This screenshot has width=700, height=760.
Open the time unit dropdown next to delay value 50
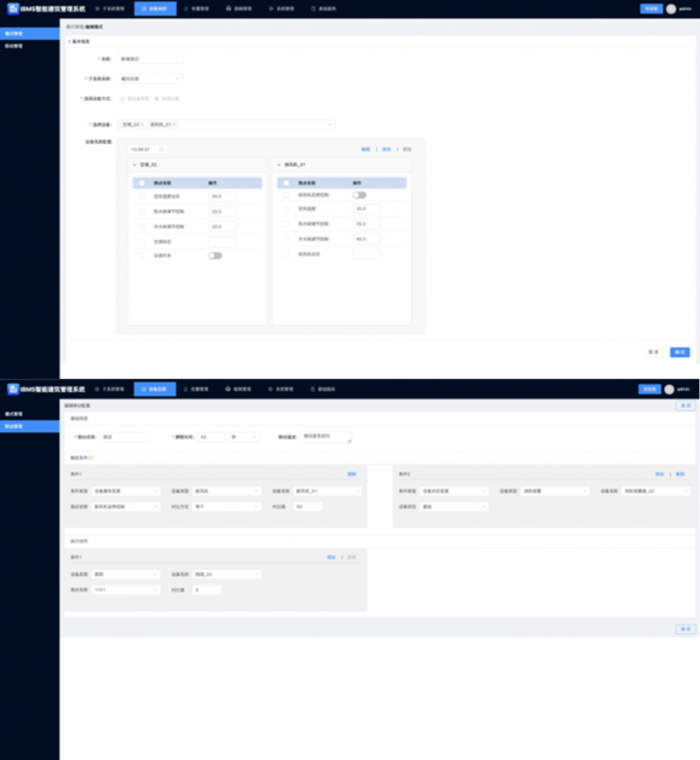pyautogui.click(x=244, y=437)
